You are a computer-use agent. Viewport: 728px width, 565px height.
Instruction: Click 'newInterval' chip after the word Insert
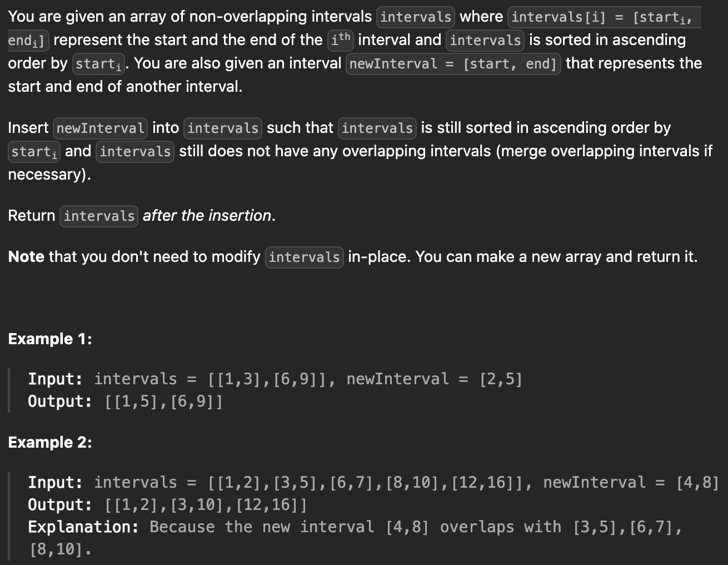click(100, 128)
